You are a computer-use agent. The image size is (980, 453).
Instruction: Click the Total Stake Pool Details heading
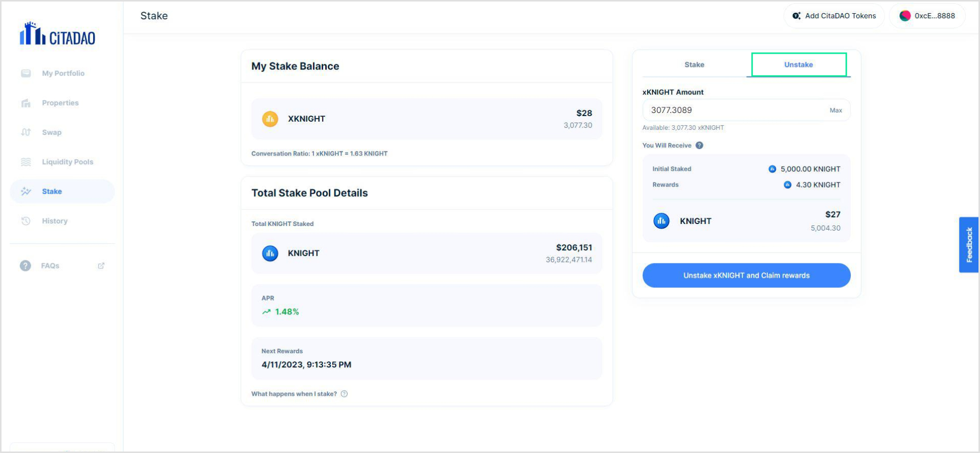[309, 193]
